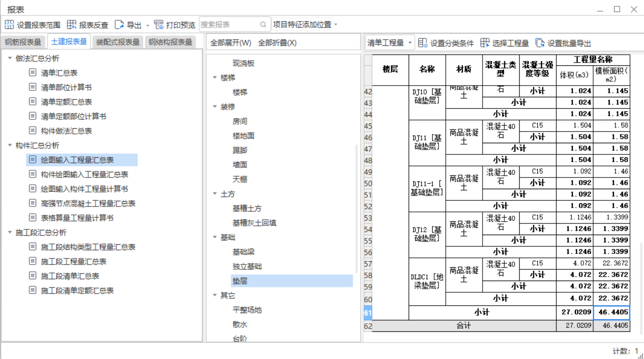Click the report icon beside 清单汇总表
The height and width of the screenshot is (359, 644).
coord(32,73)
